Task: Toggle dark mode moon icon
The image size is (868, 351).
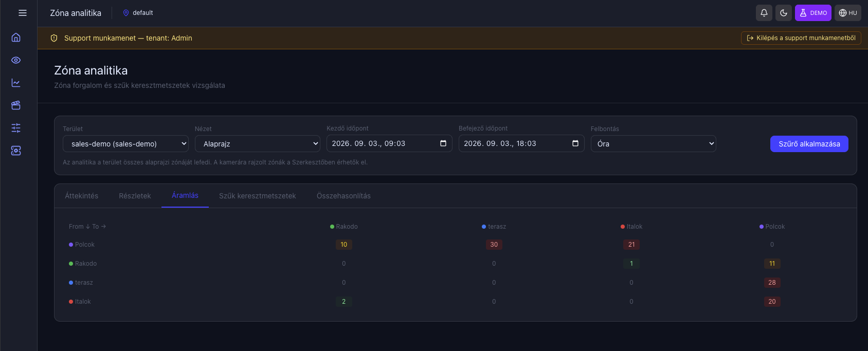Action: point(784,13)
